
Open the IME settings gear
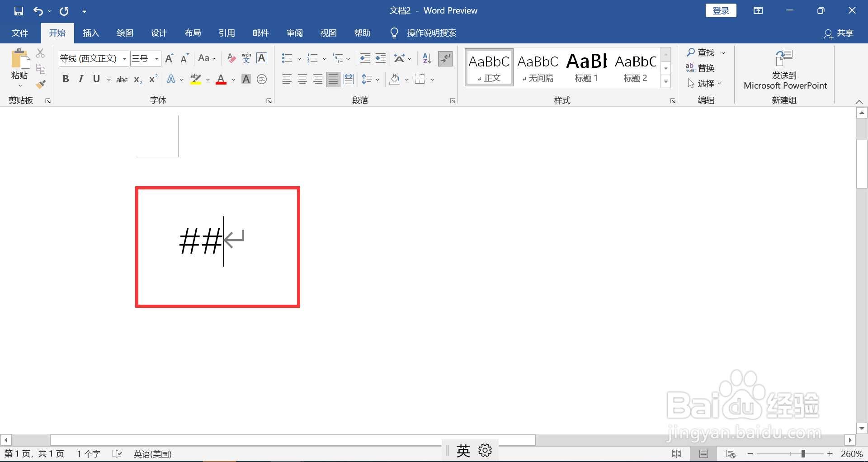pos(485,450)
